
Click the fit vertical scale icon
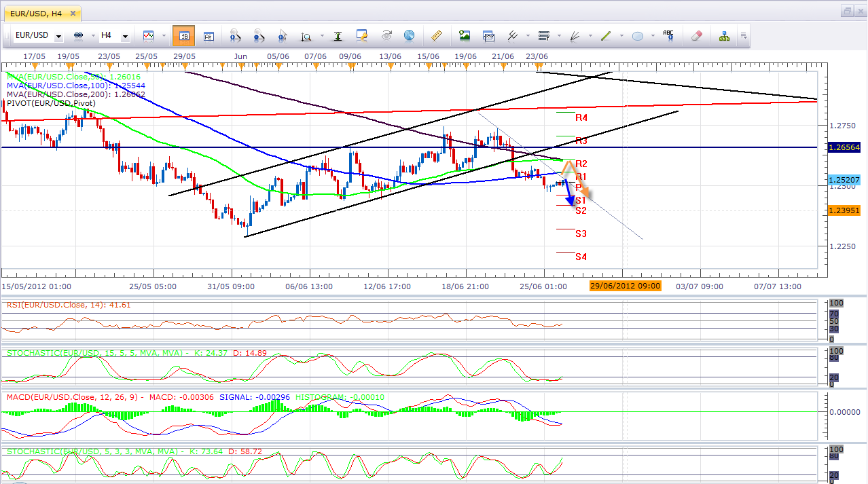pos(338,35)
